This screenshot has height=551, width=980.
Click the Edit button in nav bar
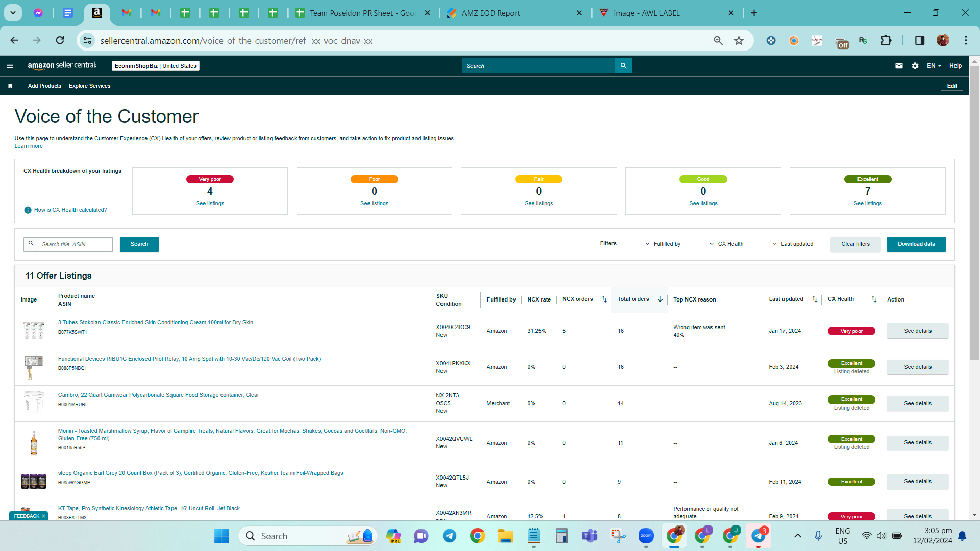952,86
